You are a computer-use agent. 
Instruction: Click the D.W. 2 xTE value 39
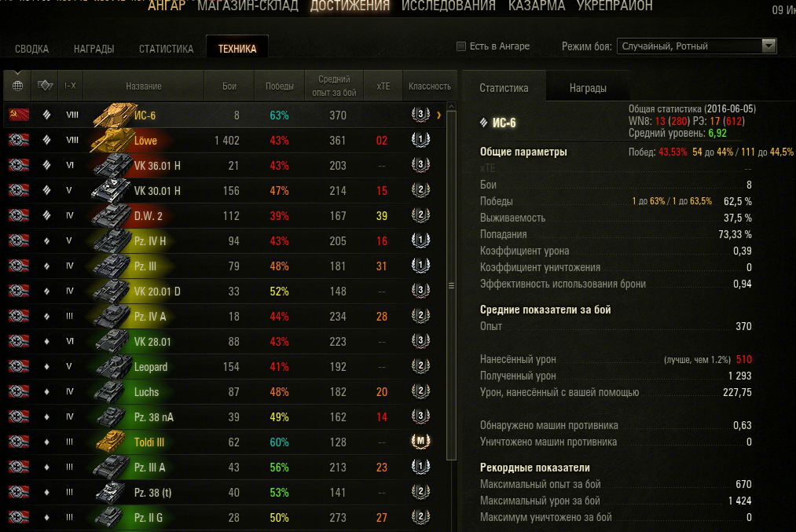point(382,216)
